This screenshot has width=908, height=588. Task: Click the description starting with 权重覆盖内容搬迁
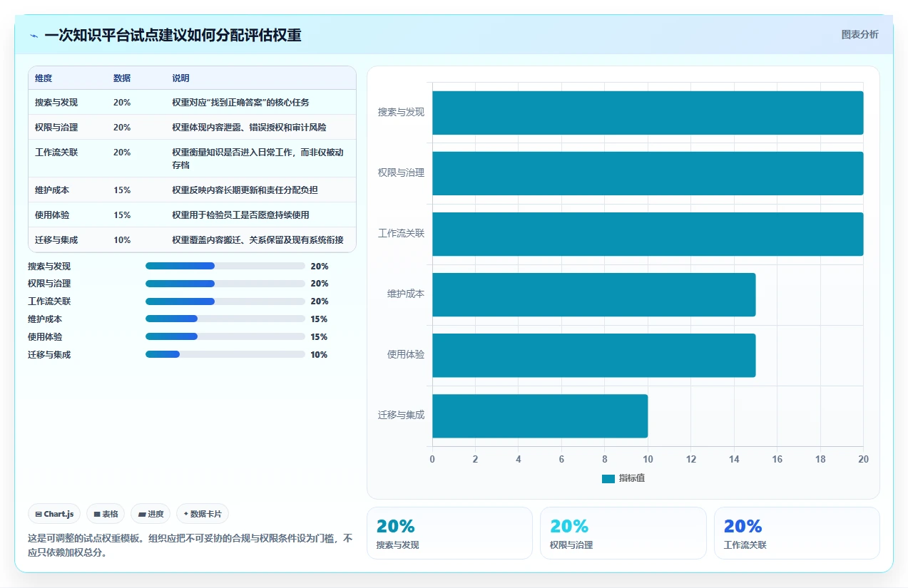pyautogui.click(x=257, y=240)
